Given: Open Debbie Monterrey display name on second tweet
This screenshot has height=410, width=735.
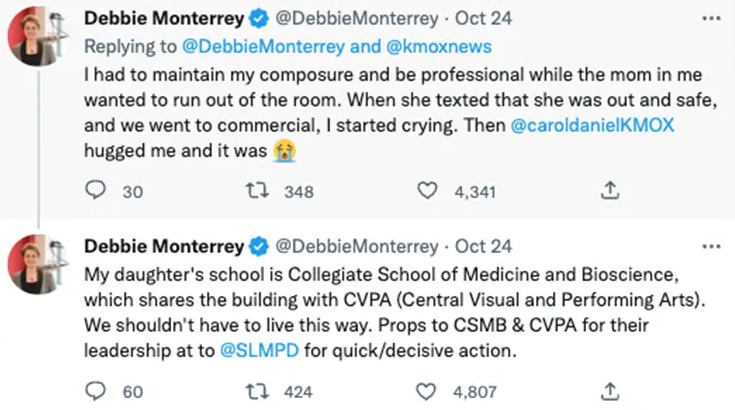Looking at the screenshot, I should tap(163, 246).
